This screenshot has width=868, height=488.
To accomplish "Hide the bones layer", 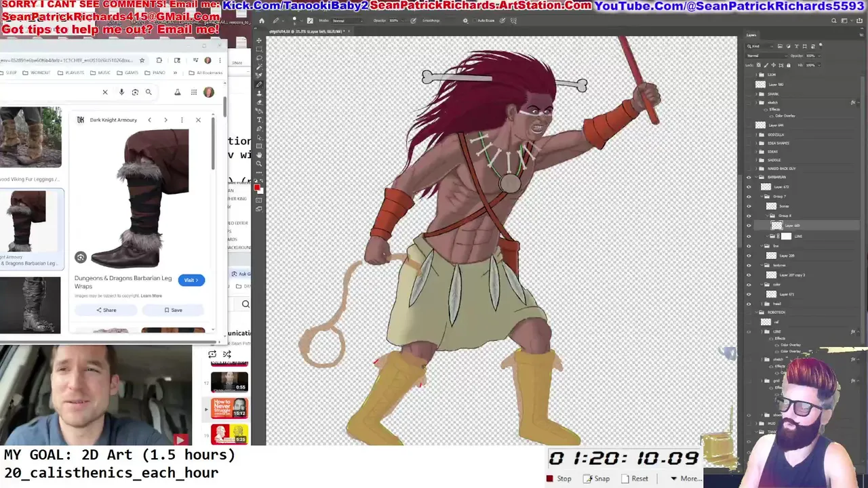I will pyautogui.click(x=749, y=206).
